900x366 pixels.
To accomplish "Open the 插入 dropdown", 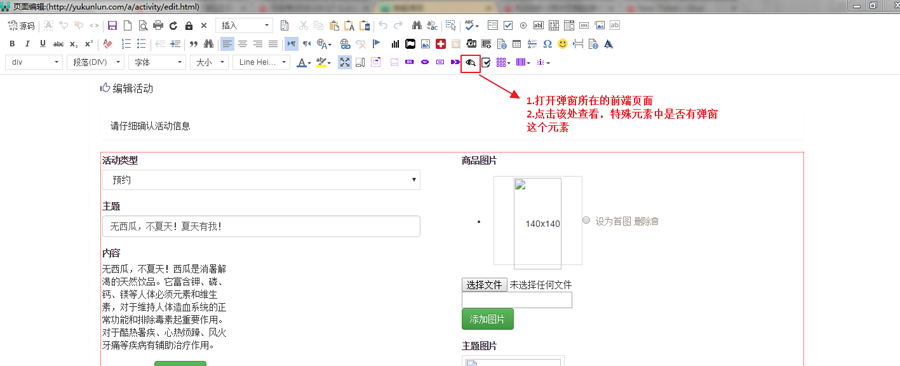I will pyautogui.click(x=244, y=25).
